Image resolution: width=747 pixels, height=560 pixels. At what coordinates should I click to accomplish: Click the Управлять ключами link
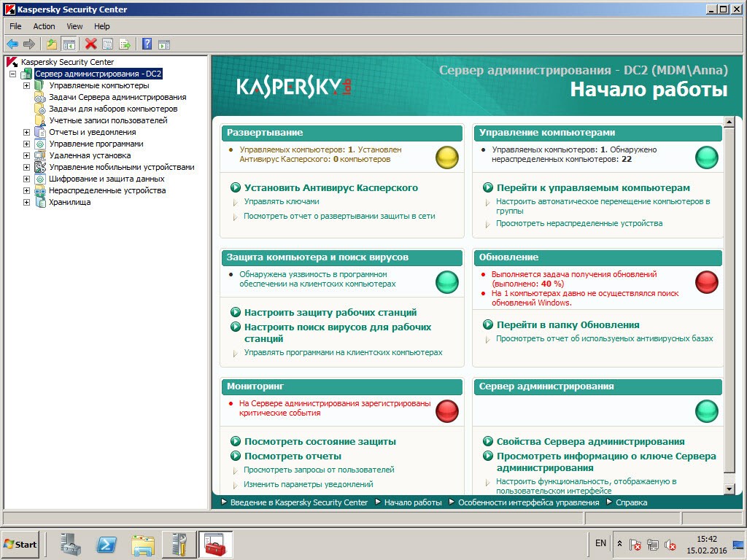coord(282,201)
